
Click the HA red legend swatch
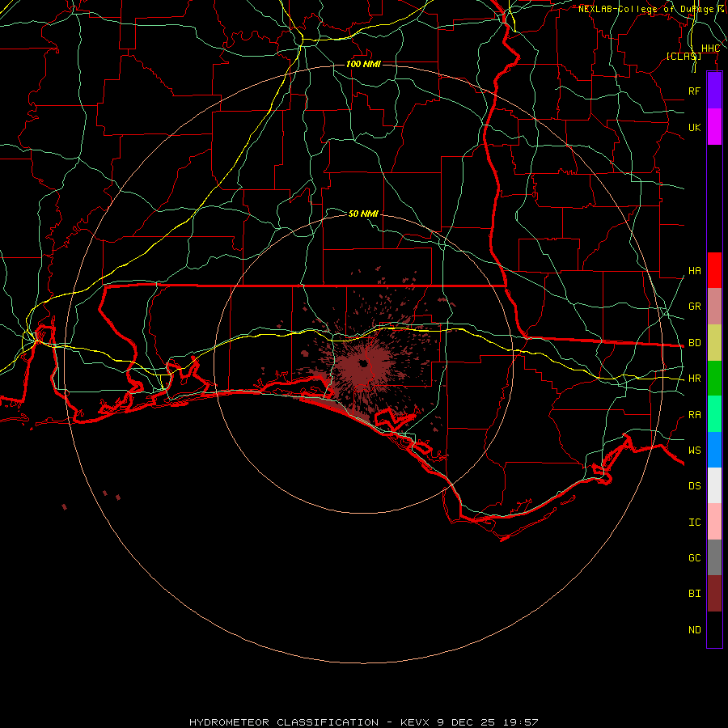point(714,270)
